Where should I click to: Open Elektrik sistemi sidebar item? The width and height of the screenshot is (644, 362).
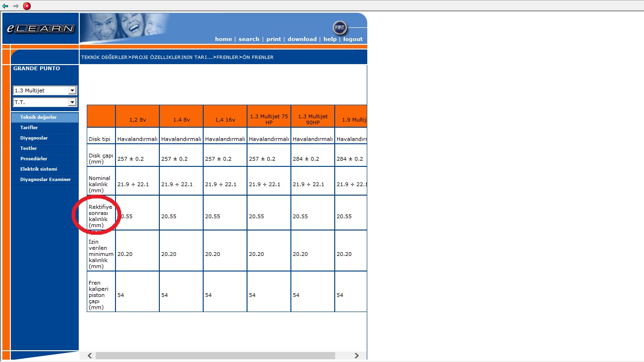tap(45, 169)
